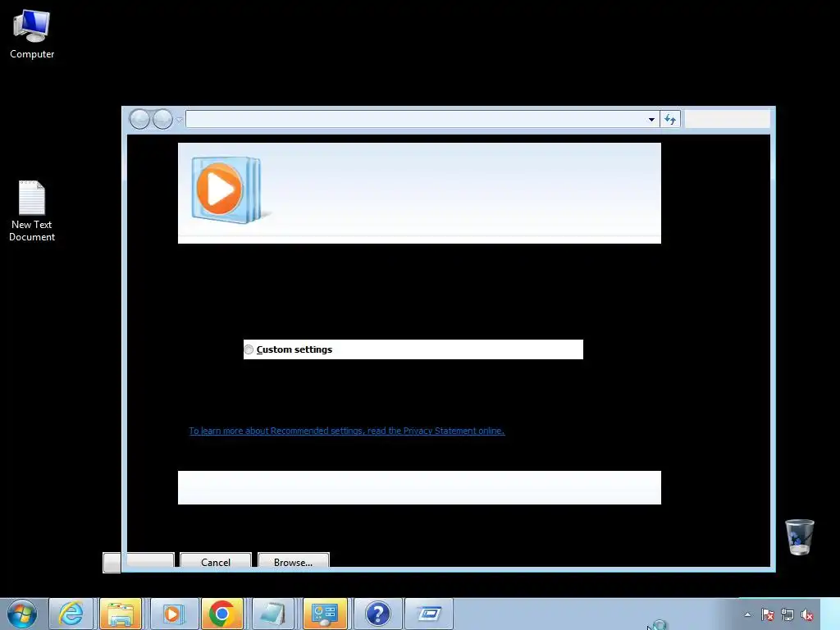The image size is (840, 630).
Task: Click the Windows Media Player logo
Action: [x=226, y=189]
